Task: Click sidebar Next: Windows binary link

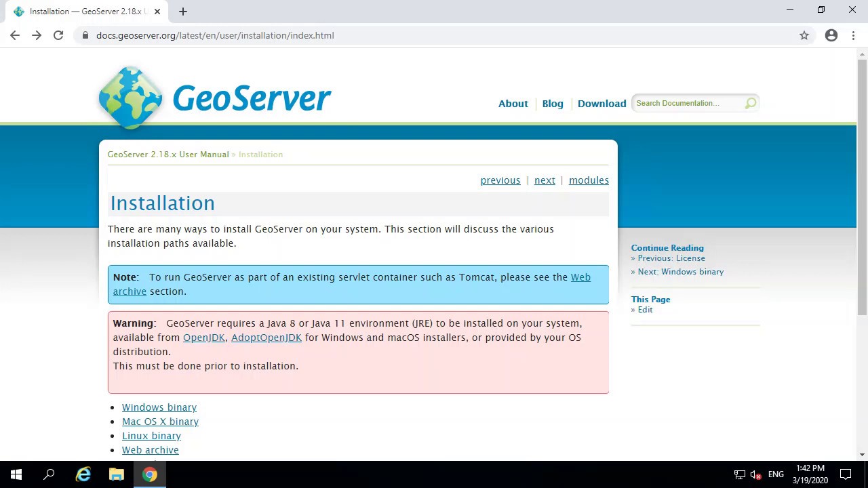Action: point(680,272)
